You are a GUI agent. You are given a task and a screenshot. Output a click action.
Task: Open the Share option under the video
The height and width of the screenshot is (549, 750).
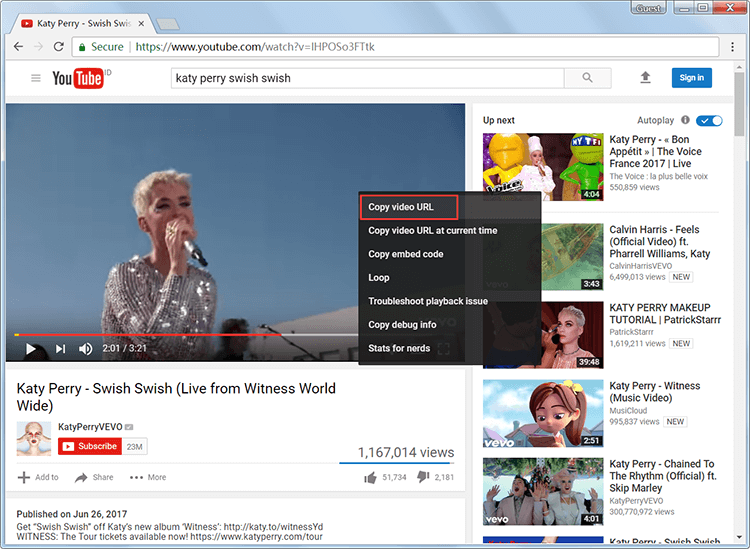tap(94, 477)
